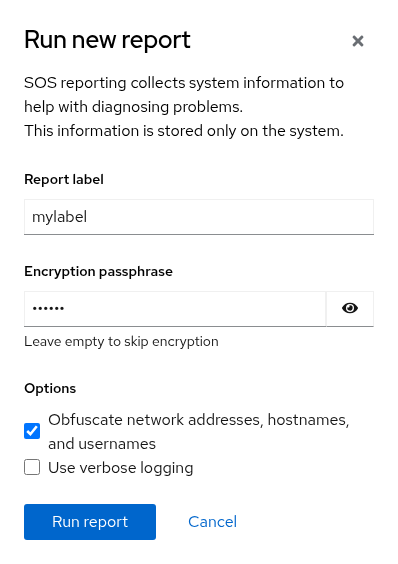Click the "Report label" field caption
This screenshot has height=564, width=398.
64,179
